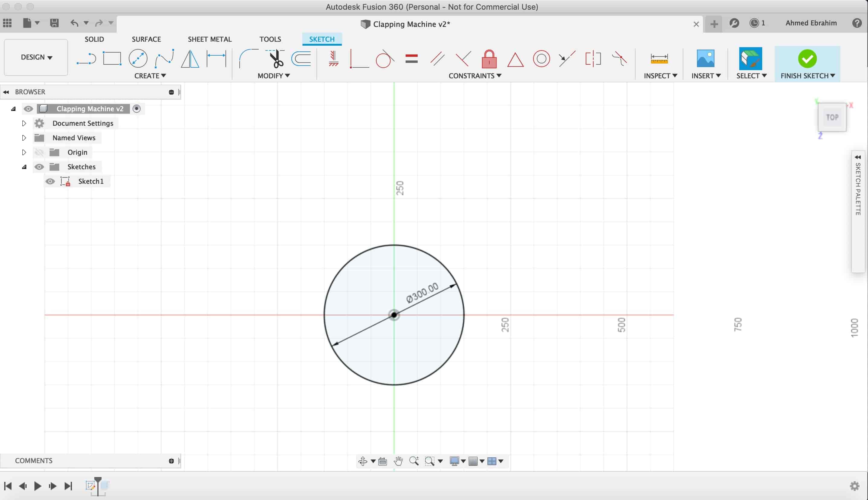Jump to the timeline end
Image resolution: width=868 pixels, height=500 pixels.
coord(68,486)
